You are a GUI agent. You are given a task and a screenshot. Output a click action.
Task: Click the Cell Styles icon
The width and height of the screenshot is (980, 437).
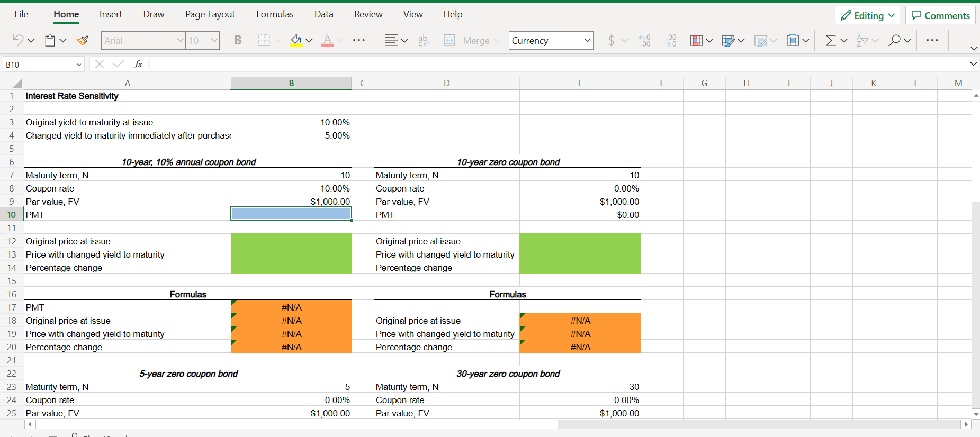(x=761, y=40)
